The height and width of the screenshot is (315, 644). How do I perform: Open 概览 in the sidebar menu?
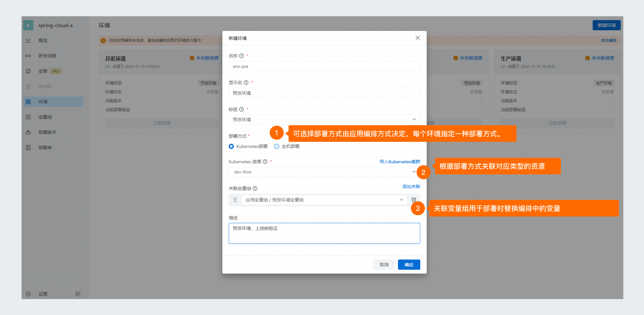[43, 40]
